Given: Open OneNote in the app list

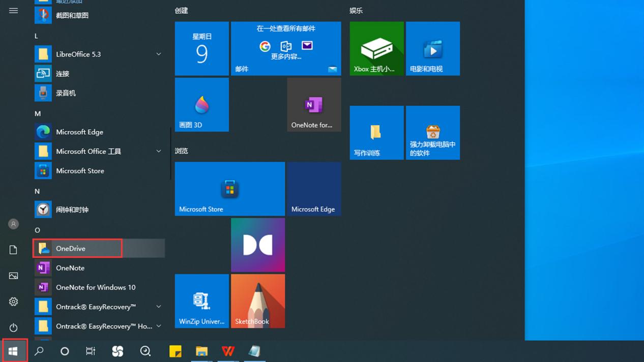Looking at the screenshot, I should pyautogui.click(x=99, y=268).
